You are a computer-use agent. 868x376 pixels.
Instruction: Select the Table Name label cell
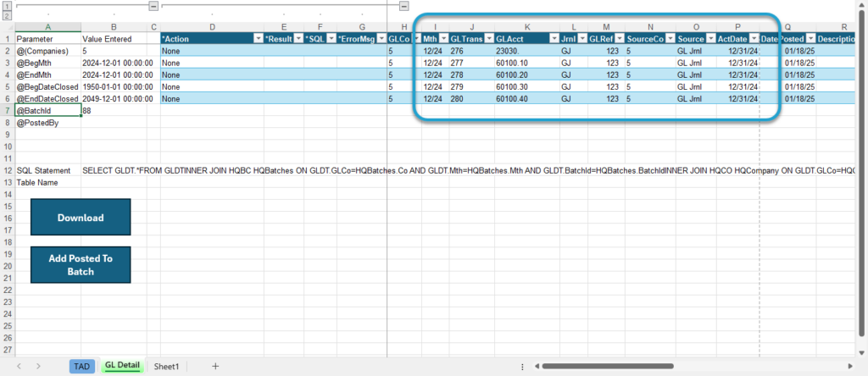coord(48,182)
